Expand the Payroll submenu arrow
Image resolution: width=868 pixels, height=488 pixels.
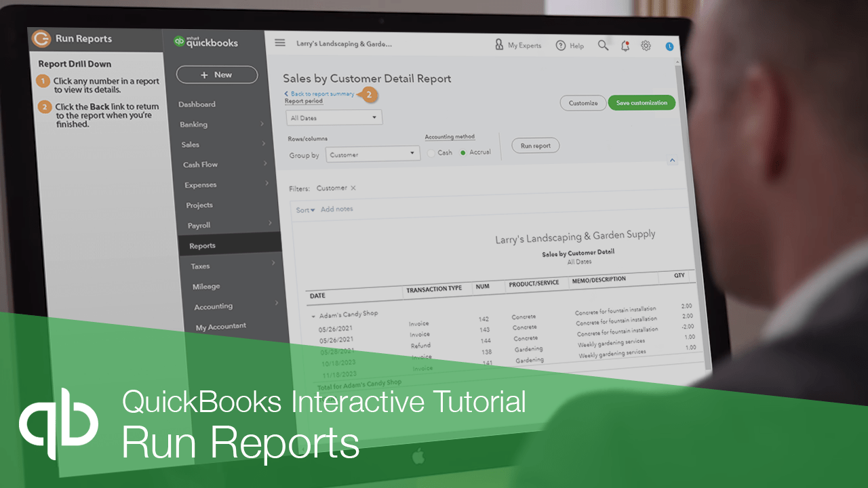pos(270,222)
